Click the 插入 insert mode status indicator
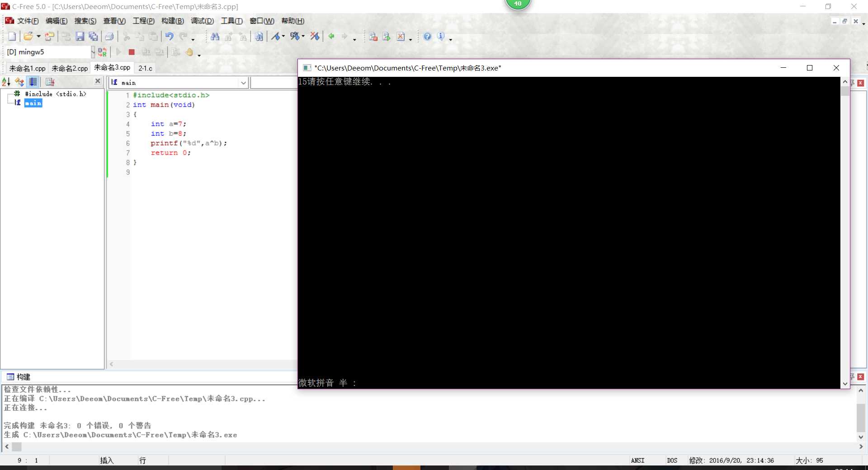This screenshot has width=868, height=470. tap(107, 461)
